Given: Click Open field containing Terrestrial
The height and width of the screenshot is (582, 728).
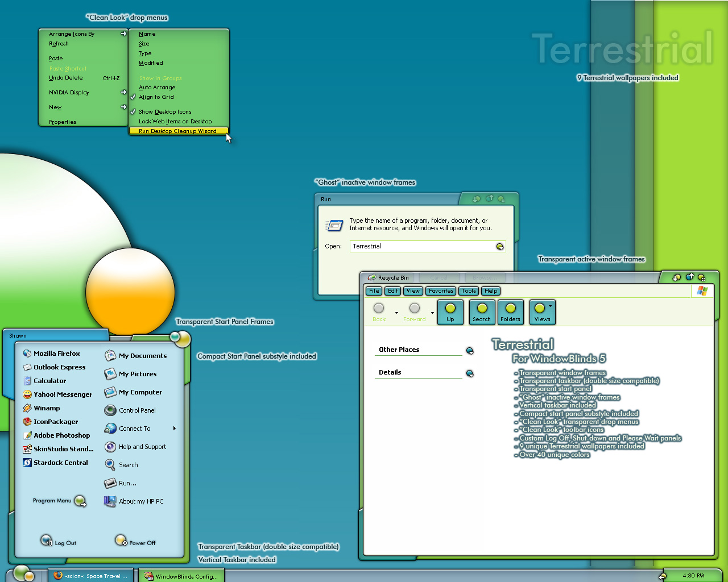Looking at the screenshot, I should point(423,247).
